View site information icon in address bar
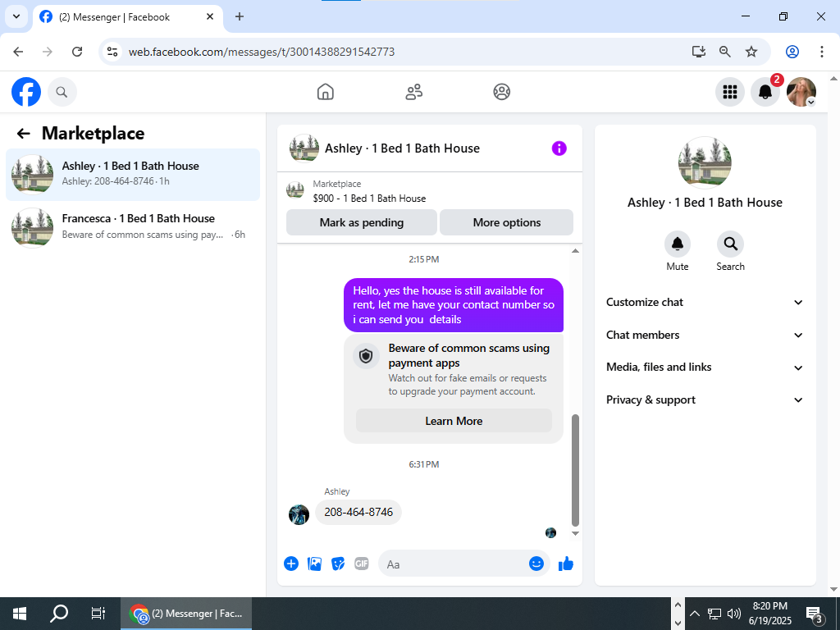This screenshot has width=840, height=630. (x=112, y=52)
